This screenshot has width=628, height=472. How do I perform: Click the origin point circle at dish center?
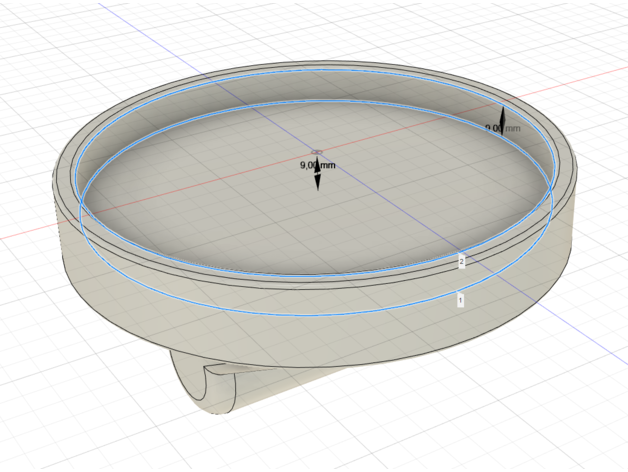pyautogui.click(x=315, y=152)
